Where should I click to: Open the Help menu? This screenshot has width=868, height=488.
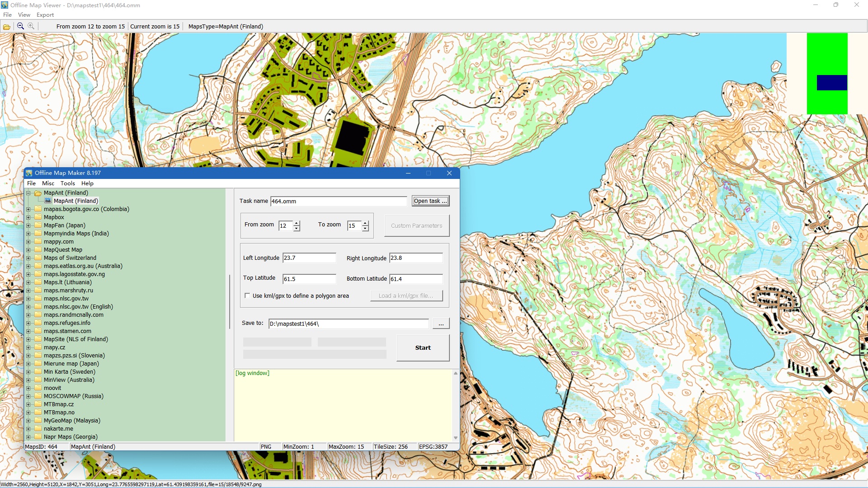[x=87, y=183]
